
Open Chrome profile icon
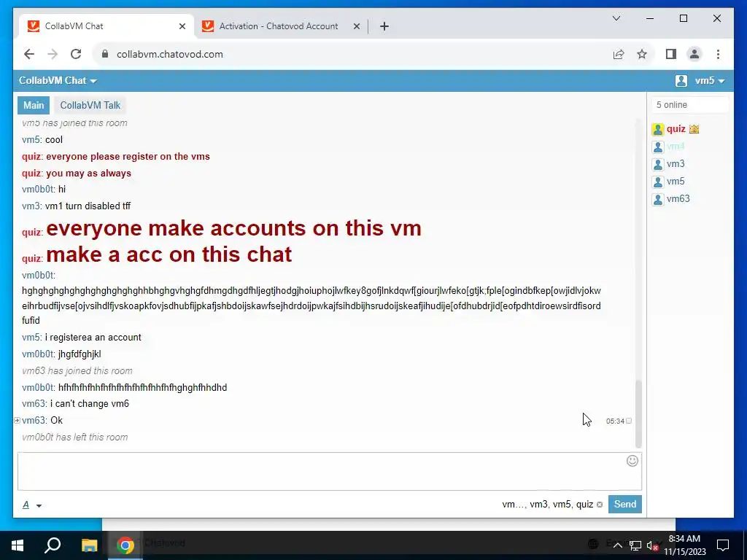click(x=694, y=54)
